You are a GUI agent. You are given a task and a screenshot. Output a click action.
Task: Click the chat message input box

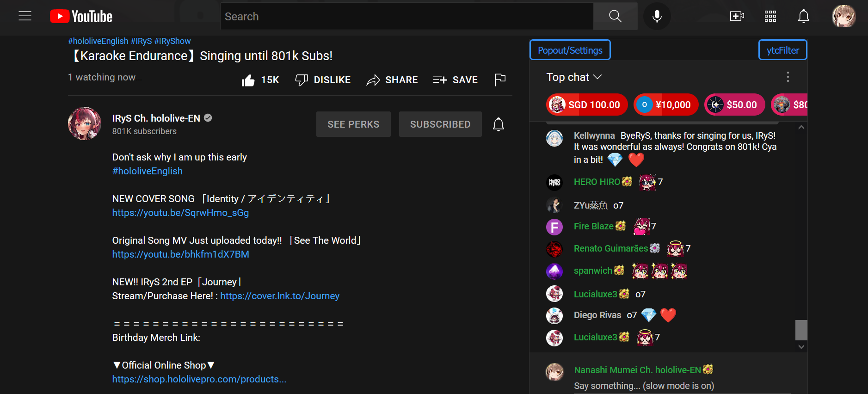point(683,386)
